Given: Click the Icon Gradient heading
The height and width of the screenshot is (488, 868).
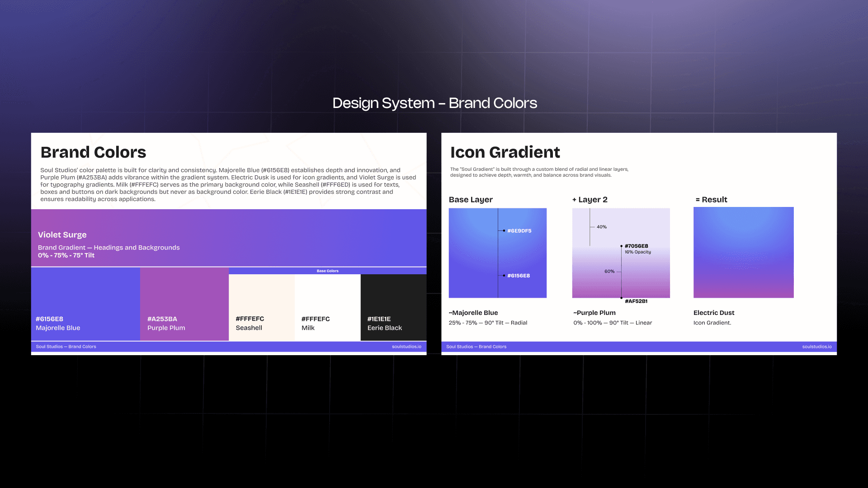Looking at the screenshot, I should pos(505,152).
